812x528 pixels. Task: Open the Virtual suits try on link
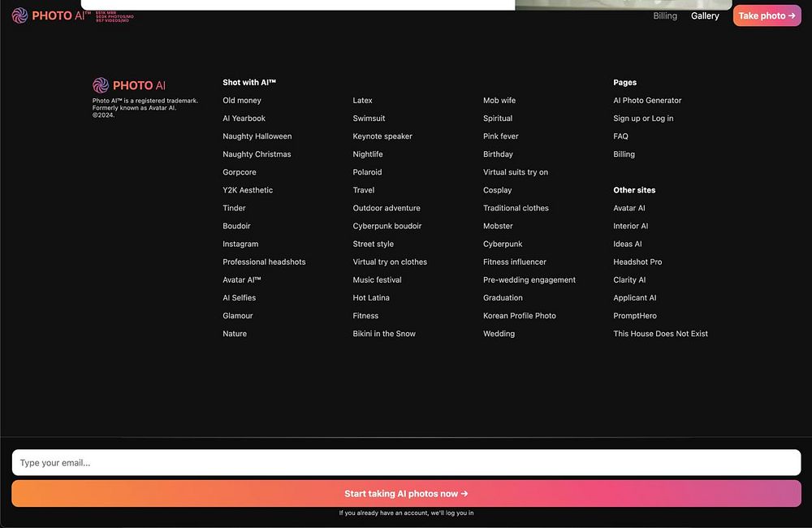click(516, 172)
